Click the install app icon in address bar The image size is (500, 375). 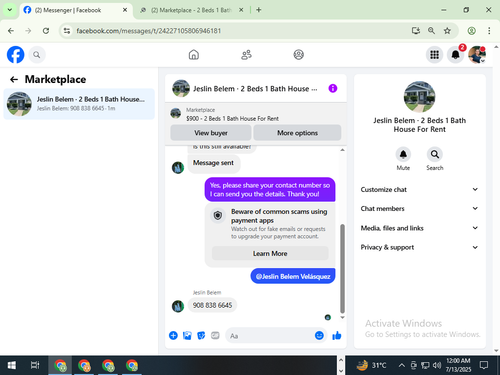point(415,31)
